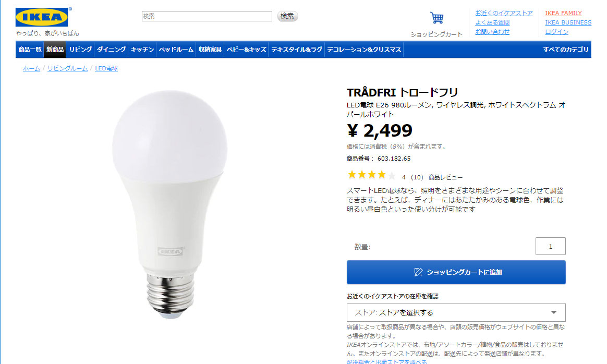Open お近くのイケアストア link

coord(504,13)
